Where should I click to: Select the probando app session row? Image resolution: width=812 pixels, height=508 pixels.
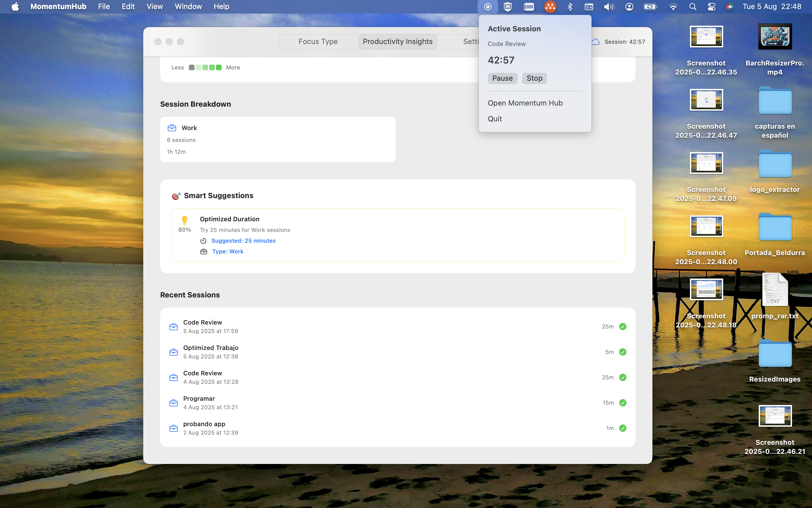pos(398,428)
